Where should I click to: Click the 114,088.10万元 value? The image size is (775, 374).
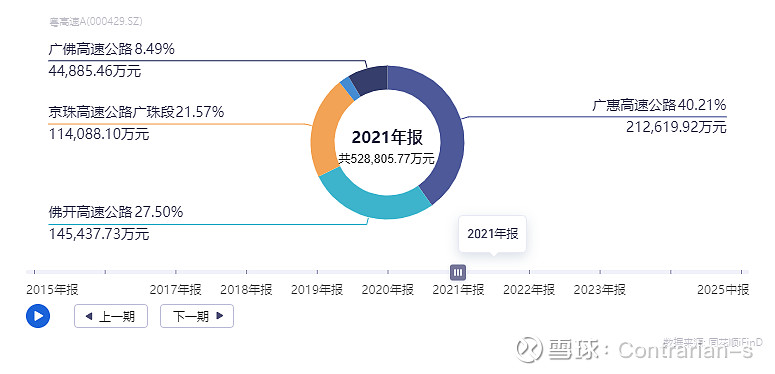point(99,134)
